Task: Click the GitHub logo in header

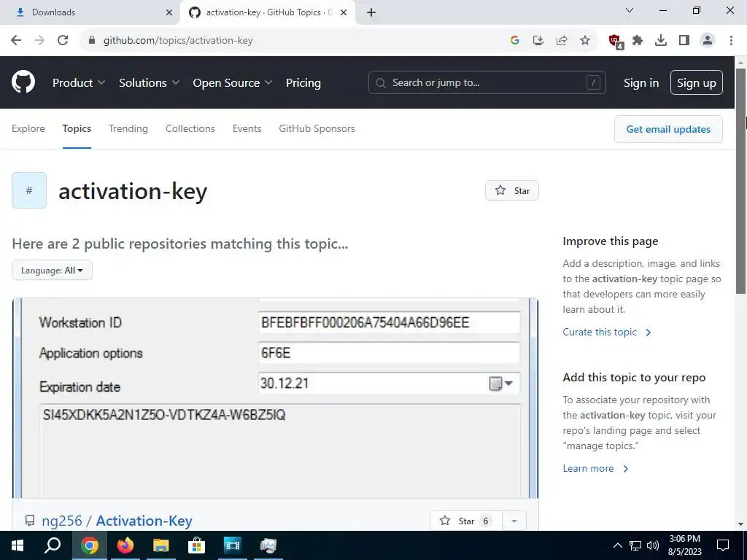Action: [x=23, y=82]
